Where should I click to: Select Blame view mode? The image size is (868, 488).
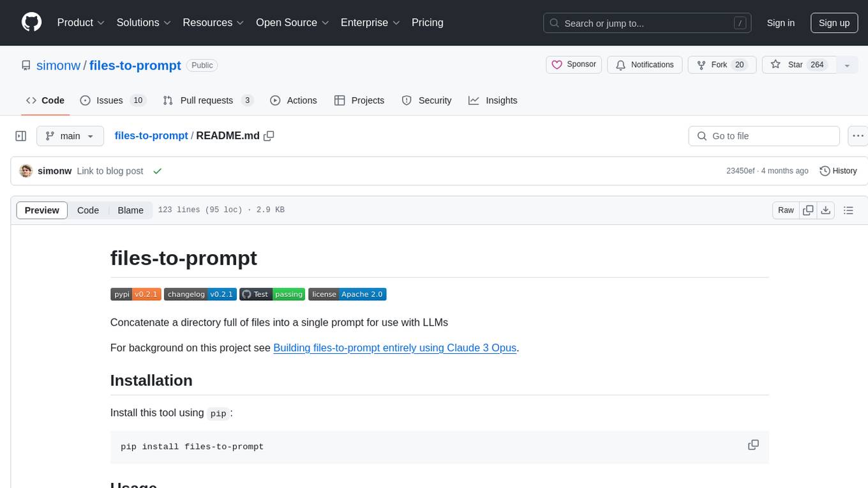tap(130, 210)
